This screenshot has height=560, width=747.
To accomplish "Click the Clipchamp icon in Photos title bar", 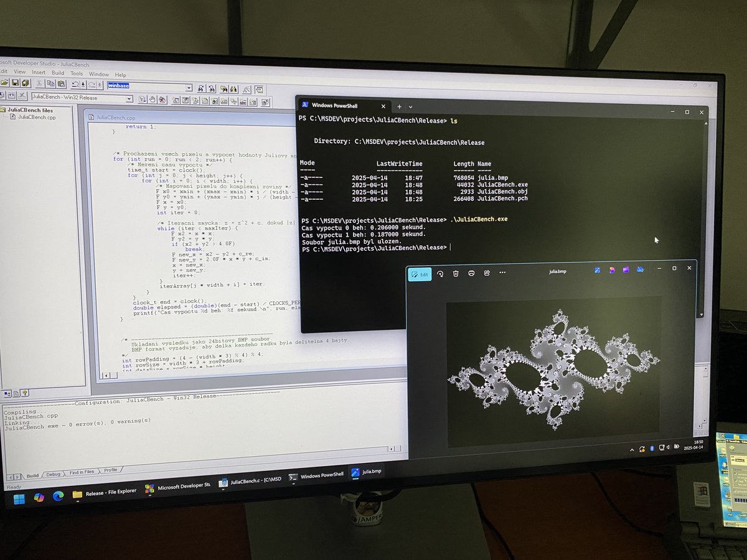I will pos(626,270).
